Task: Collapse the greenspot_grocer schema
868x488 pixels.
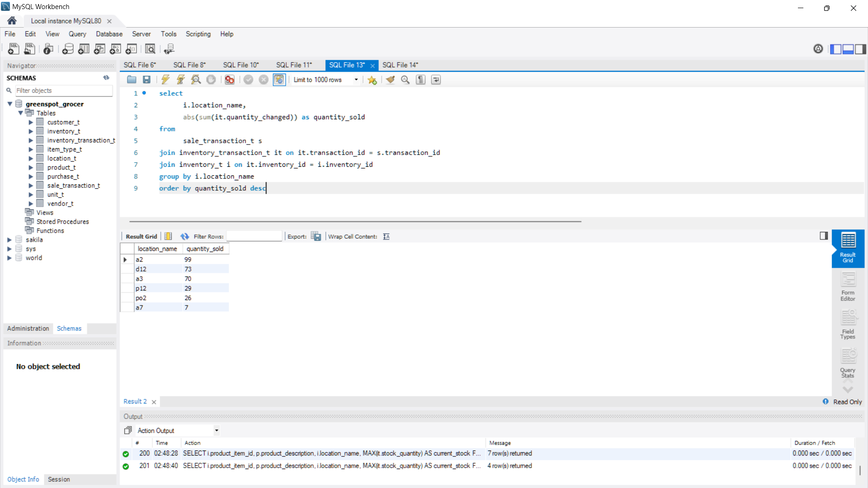Action: [10, 104]
